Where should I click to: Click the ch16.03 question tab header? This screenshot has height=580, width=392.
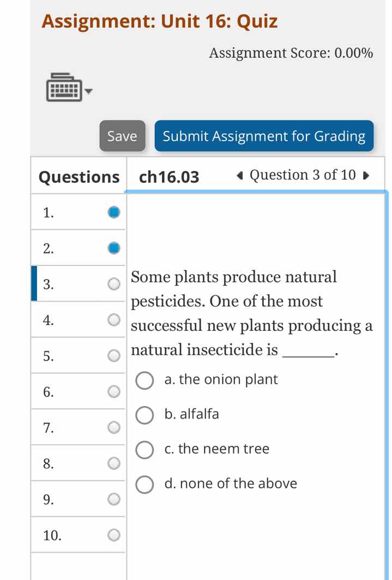(170, 177)
